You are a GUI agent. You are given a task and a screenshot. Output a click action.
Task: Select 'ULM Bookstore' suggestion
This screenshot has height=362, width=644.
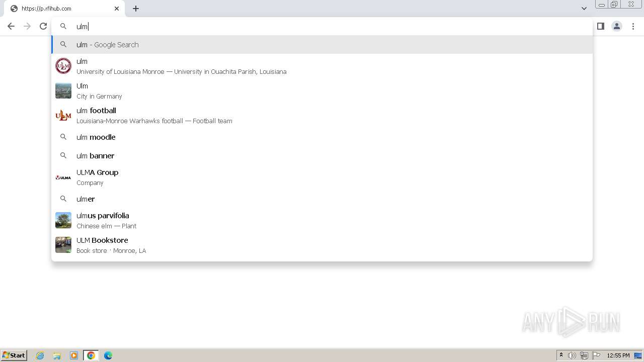(x=322, y=245)
